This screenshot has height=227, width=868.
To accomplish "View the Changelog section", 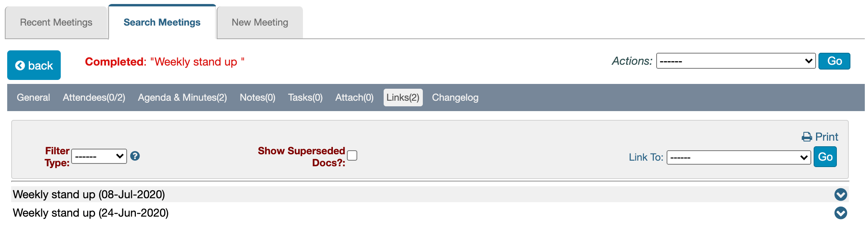I will pyautogui.click(x=455, y=98).
